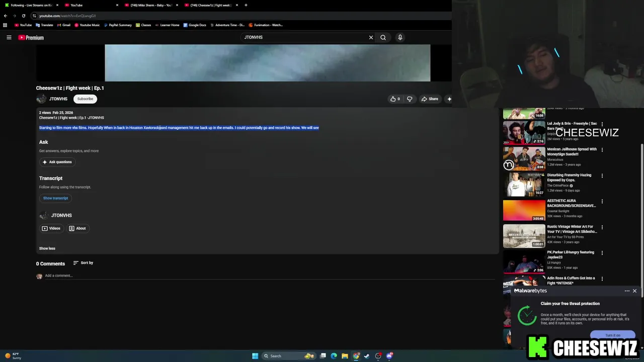Viewport: 644px width, 362px height.
Task: Open the apps grid in bookmarks bar
Action: [5, 25]
